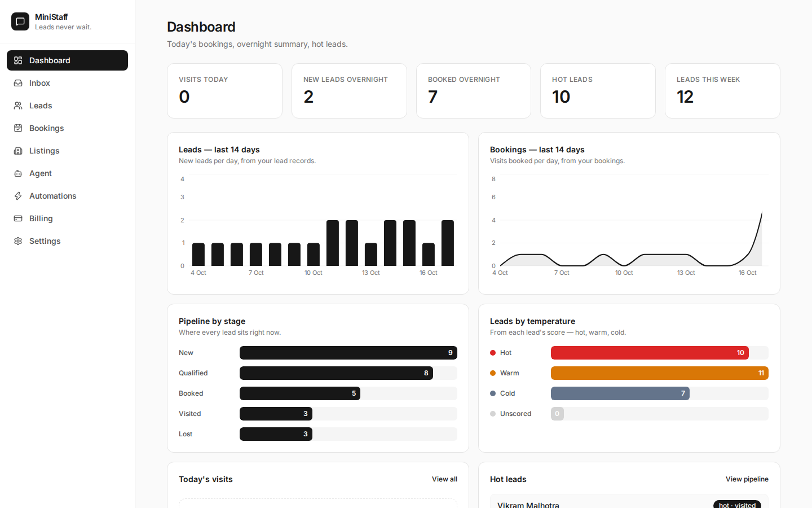812x508 pixels.
Task: Click the Billing card icon
Action: point(18,218)
